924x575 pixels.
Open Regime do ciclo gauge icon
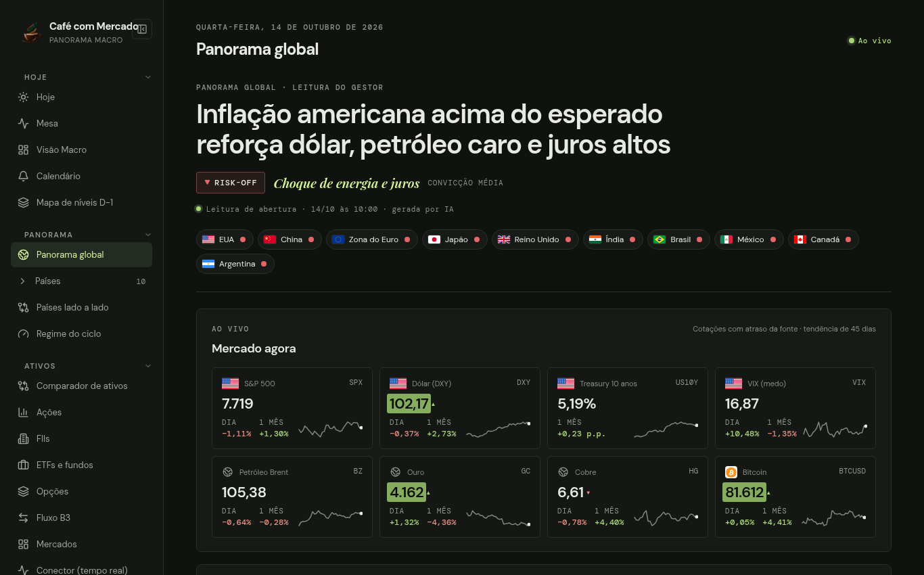pyautogui.click(x=24, y=334)
